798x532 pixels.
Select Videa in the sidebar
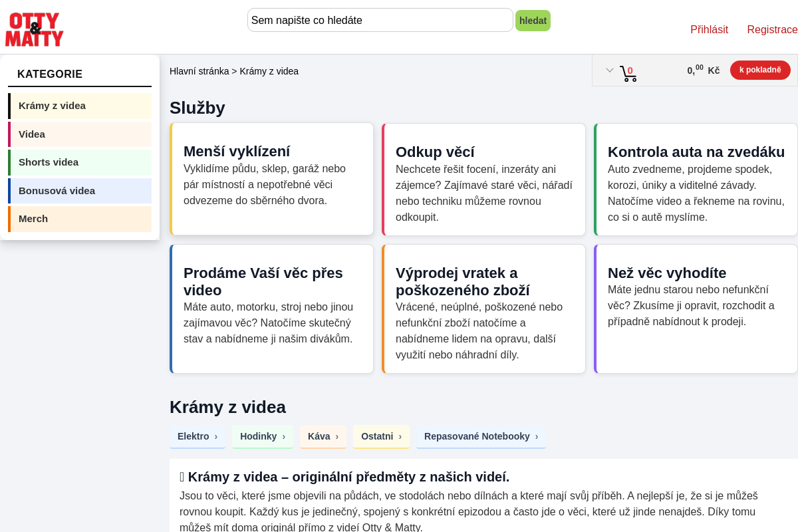tap(80, 134)
